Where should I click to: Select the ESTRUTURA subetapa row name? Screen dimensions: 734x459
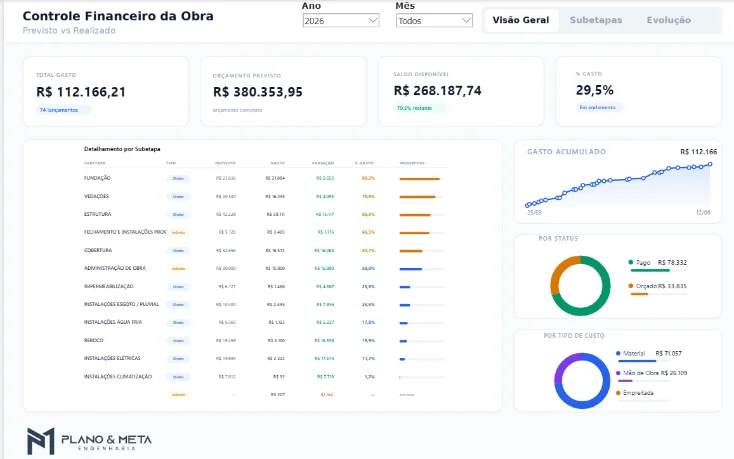point(98,214)
